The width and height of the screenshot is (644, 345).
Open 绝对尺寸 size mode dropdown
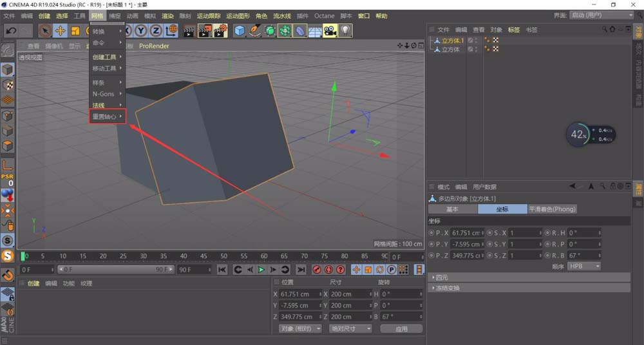click(350, 329)
